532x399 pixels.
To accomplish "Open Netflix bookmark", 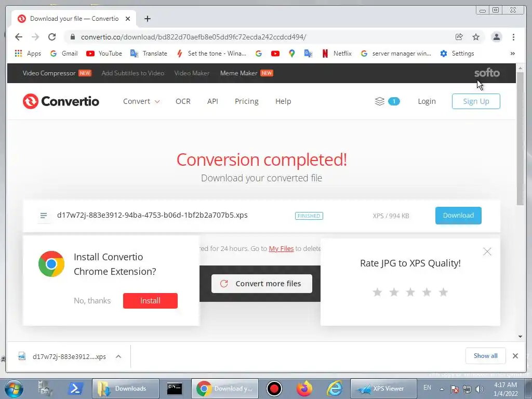I will click(337, 54).
